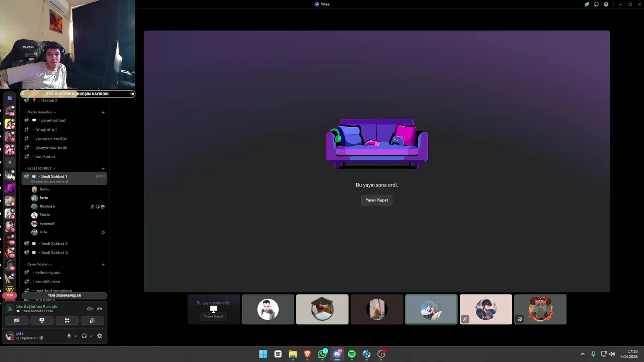Open the bot-komut channel
The width and height of the screenshot is (644, 362).
pyautogui.click(x=64, y=156)
